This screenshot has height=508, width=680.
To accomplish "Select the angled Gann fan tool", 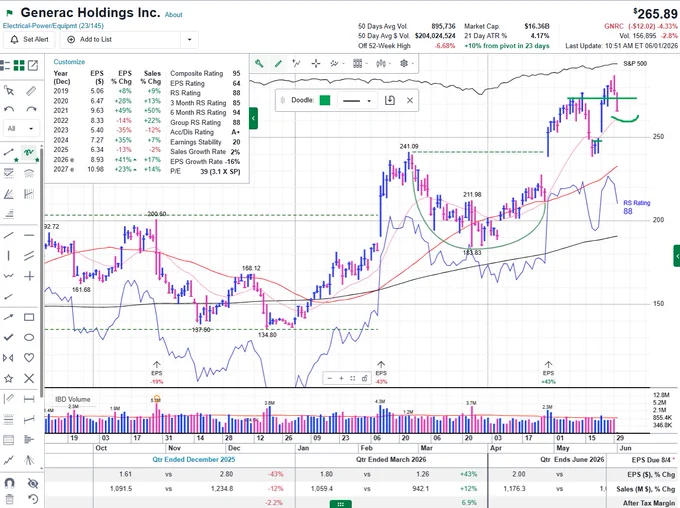I will [x=9, y=194].
